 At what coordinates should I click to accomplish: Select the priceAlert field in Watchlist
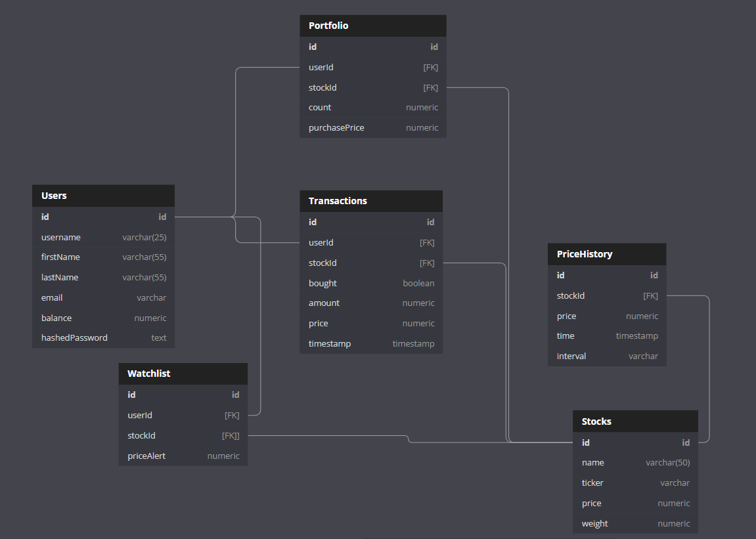183,456
